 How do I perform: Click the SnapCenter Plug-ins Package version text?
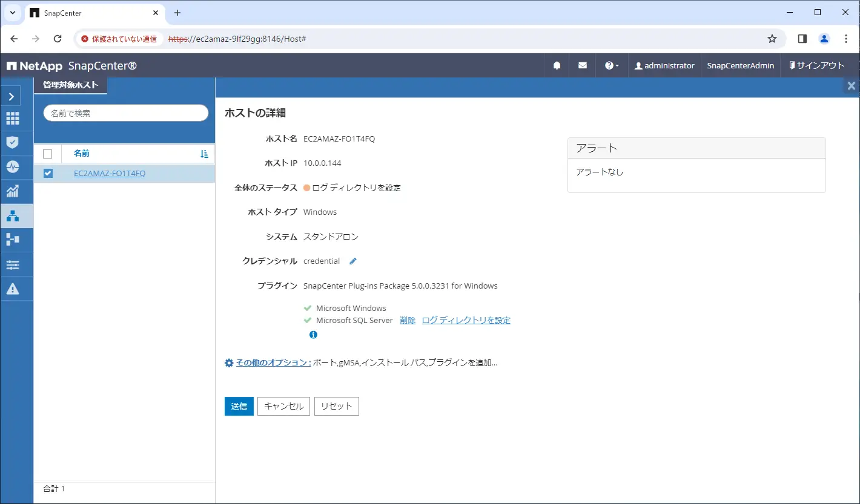(400, 286)
